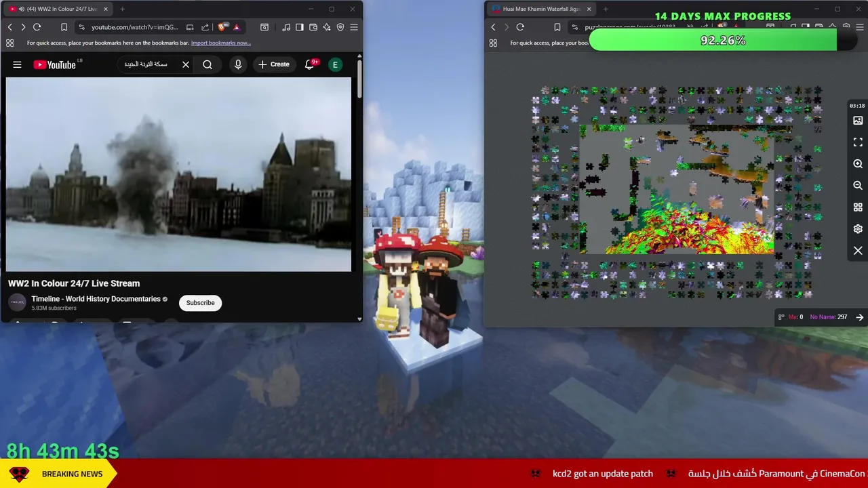Toggle the sidebar panel in the YouTube window
The height and width of the screenshot is (488, 868).
300,27
